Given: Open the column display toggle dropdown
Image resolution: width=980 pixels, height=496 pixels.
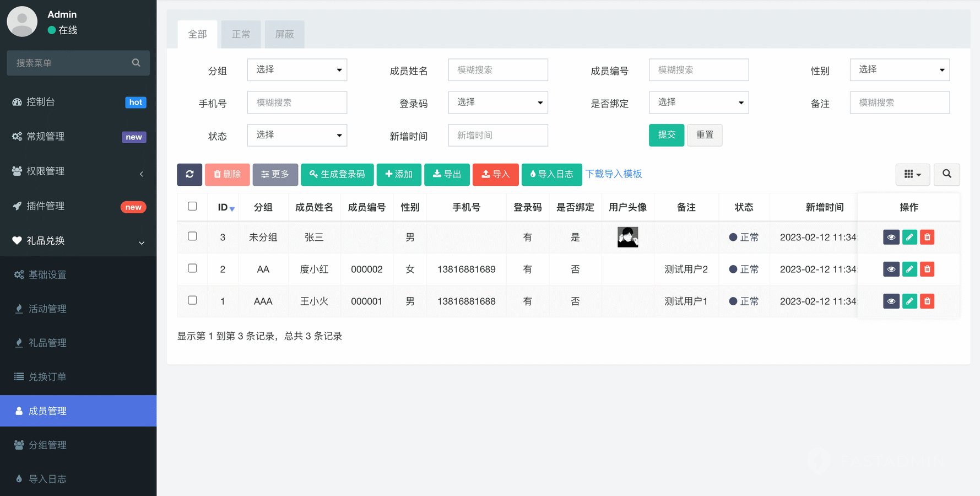Looking at the screenshot, I should pyautogui.click(x=912, y=174).
